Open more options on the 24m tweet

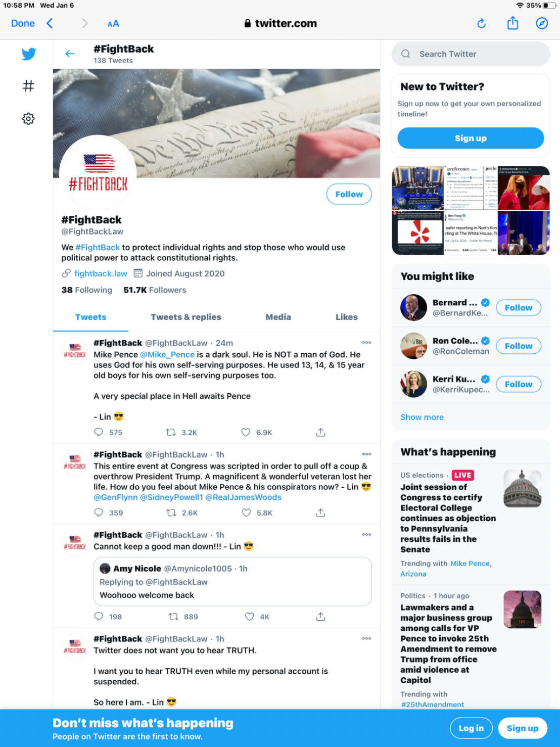pyautogui.click(x=366, y=343)
